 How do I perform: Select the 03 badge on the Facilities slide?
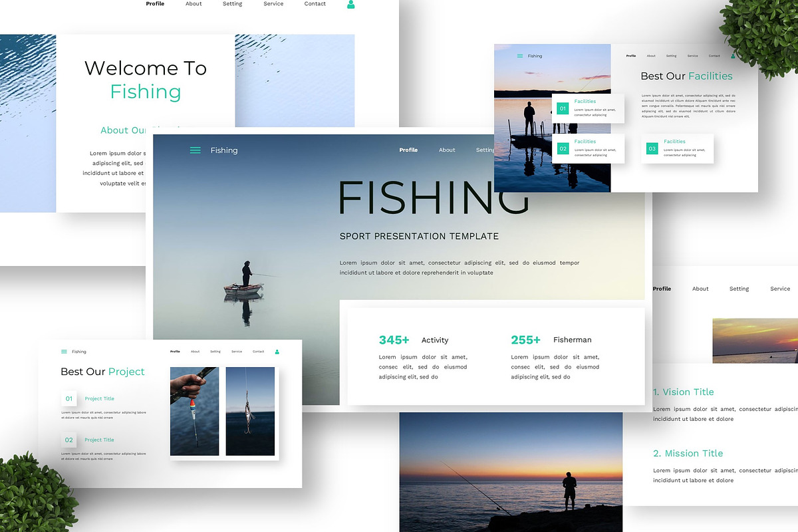pos(652,148)
